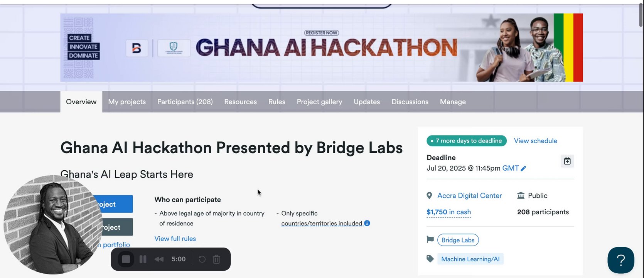Click the info icon after countries/territories included
This screenshot has width=644, height=278.
pos(367,223)
